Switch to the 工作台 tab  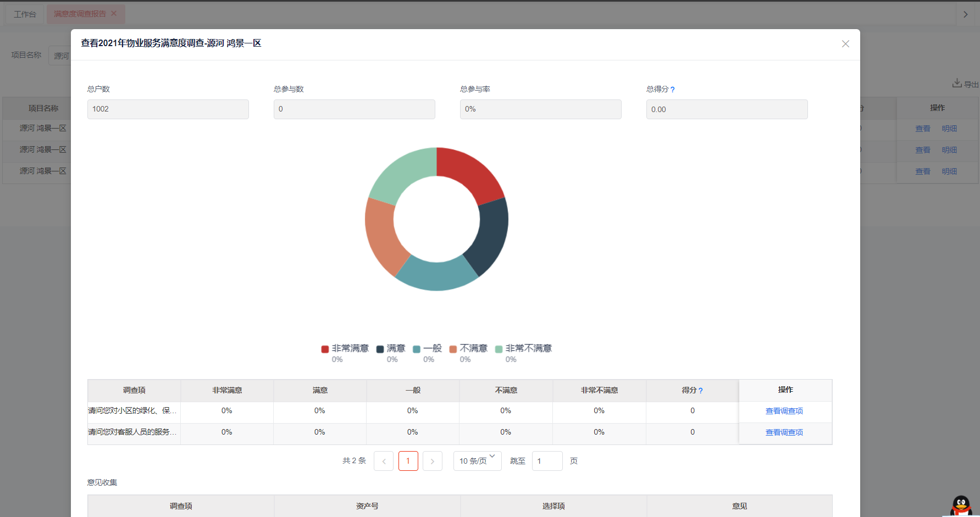point(25,14)
